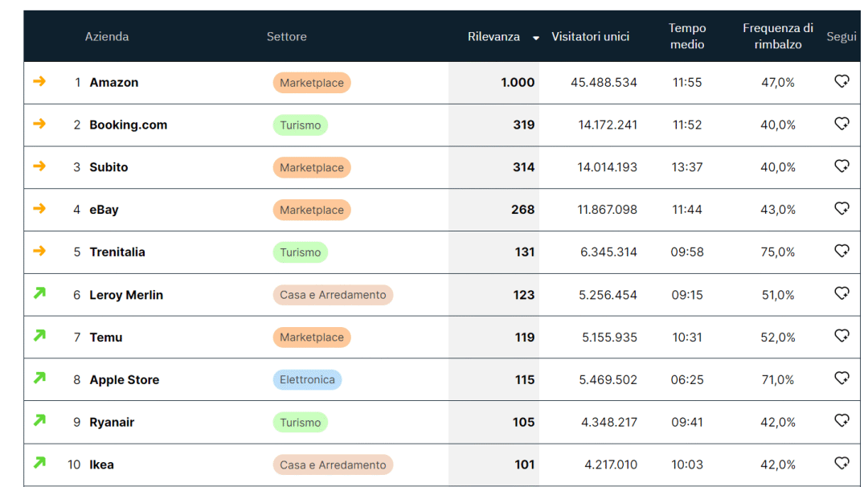Viewport: 868px width, 487px height.
Task: Follow Apple Store with heart icon
Action: pos(841,379)
